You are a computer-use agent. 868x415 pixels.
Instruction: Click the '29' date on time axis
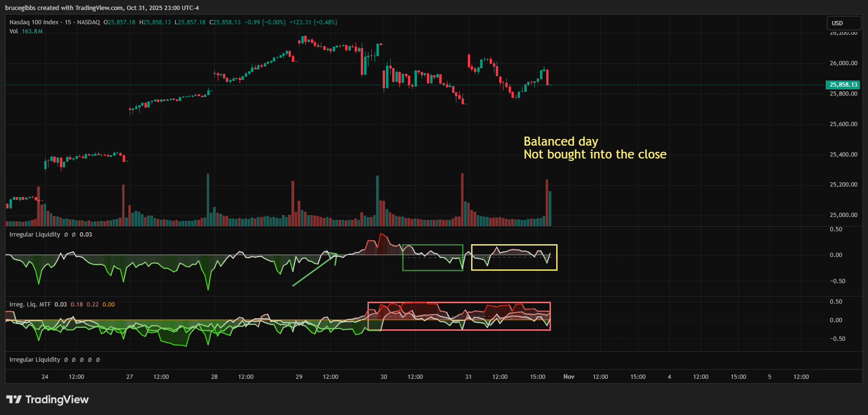[x=299, y=377]
